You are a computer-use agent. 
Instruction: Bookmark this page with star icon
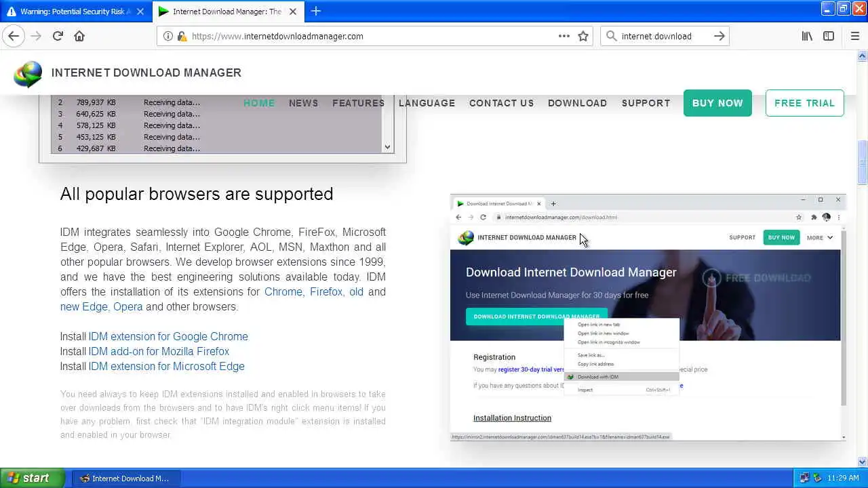click(x=583, y=36)
